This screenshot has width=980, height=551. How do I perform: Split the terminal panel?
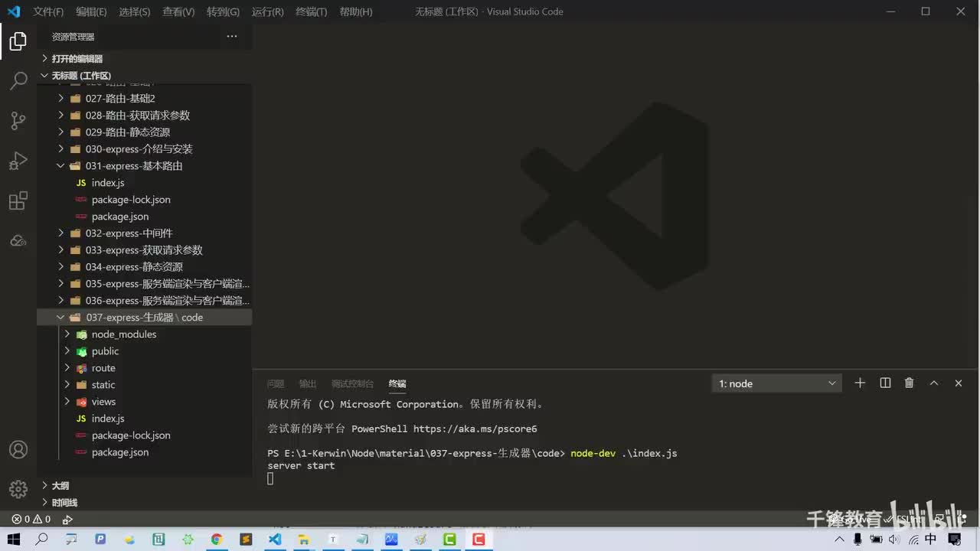pos(885,383)
